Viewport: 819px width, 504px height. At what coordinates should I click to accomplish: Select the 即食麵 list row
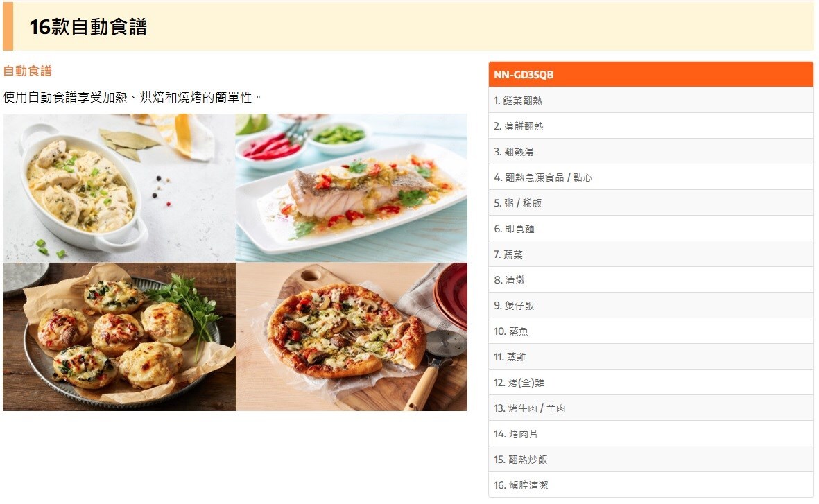(x=650, y=228)
